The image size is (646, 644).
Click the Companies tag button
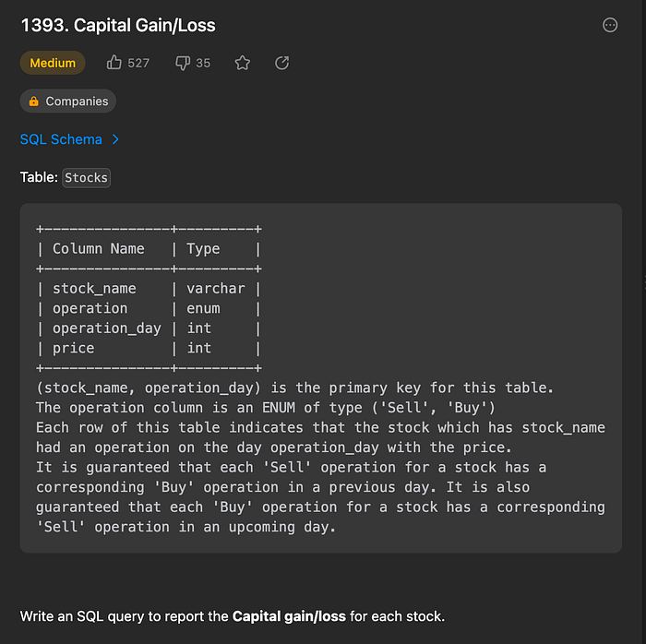click(x=68, y=101)
